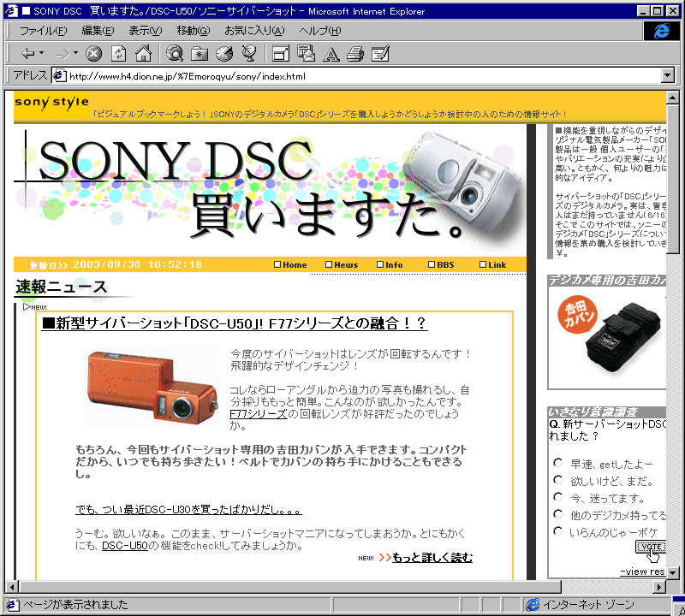Expand the address bar URL dropdown

pyautogui.click(x=668, y=75)
